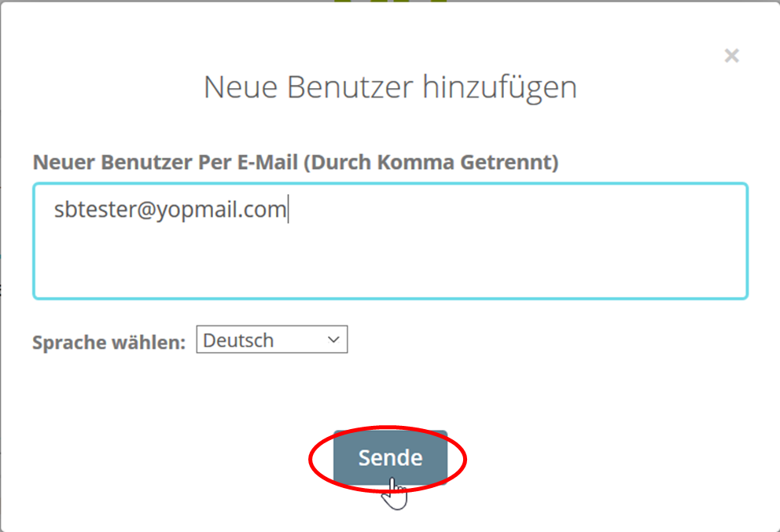Click the 'Neue Benutzer hinzufügen' heading
Screen dimensions: 780x532
coord(391,87)
